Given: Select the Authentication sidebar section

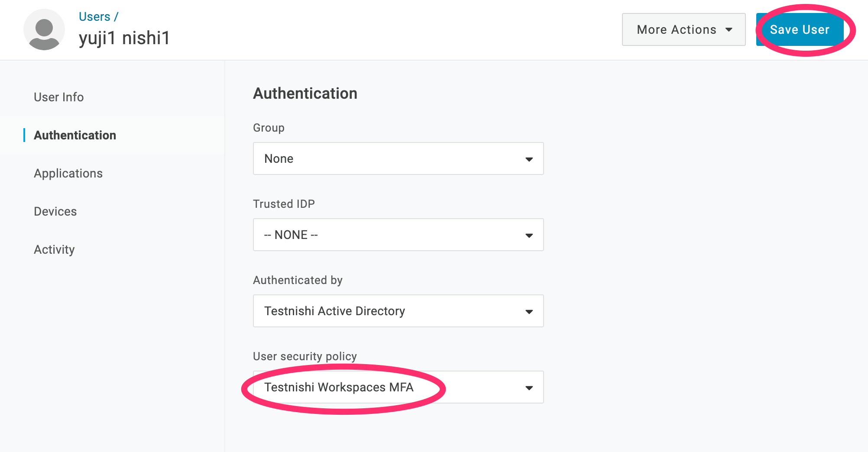Looking at the screenshot, I should pyautogui.click(x=74, y=135).
